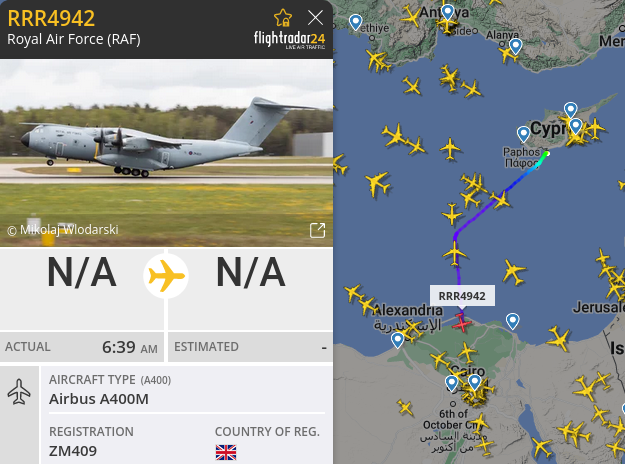
Task: Click the red RRR4942 aircraft on map
Action: [x=462, y=322]
